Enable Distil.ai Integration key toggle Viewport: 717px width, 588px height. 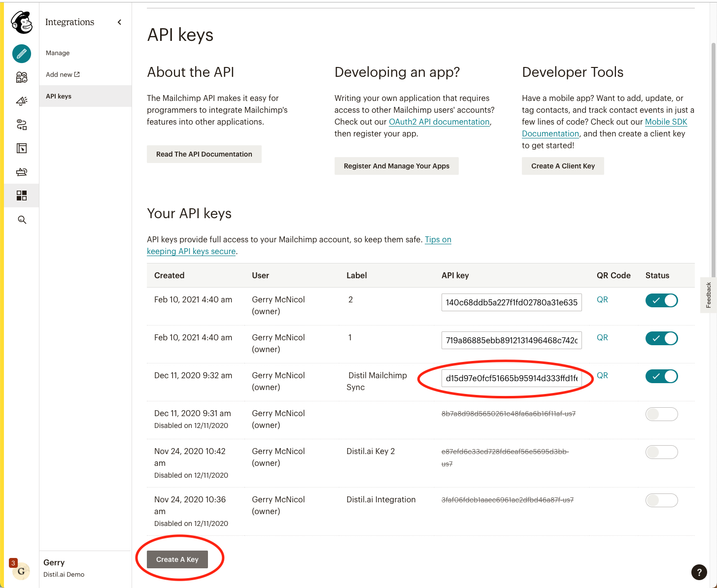662,500
